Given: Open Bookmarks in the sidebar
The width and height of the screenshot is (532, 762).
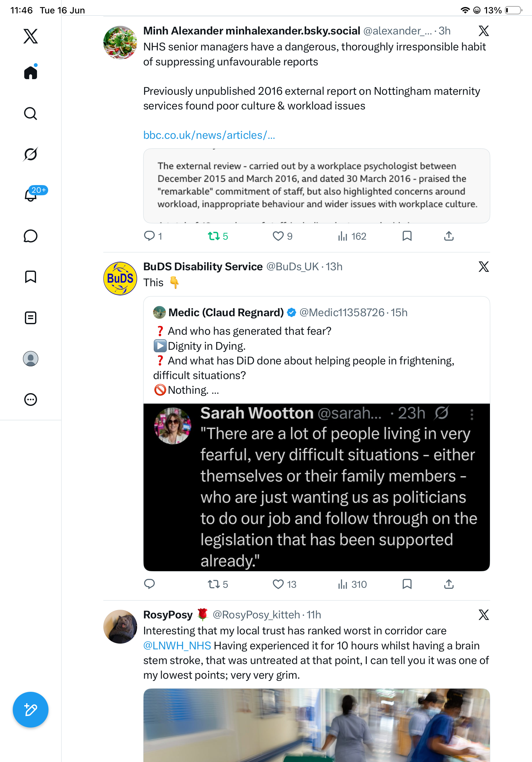Looking at the screenshot, I should (31, 277).
